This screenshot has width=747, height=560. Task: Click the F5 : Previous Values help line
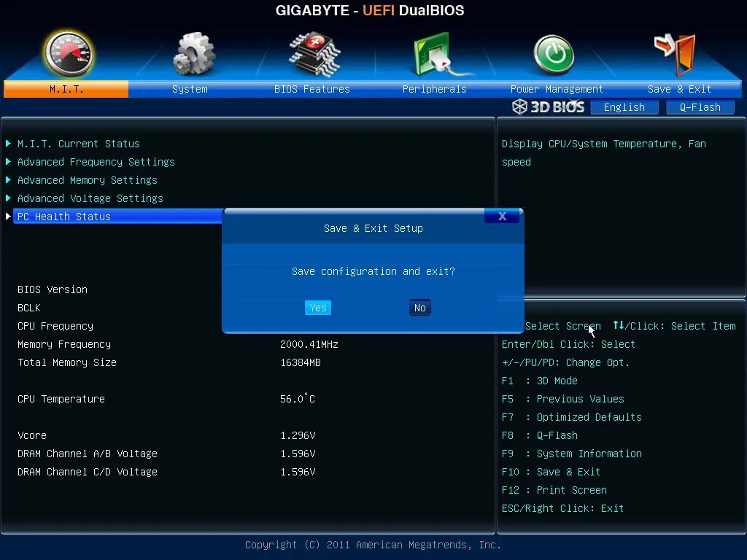pyautogui.click(x=562, y=399)
